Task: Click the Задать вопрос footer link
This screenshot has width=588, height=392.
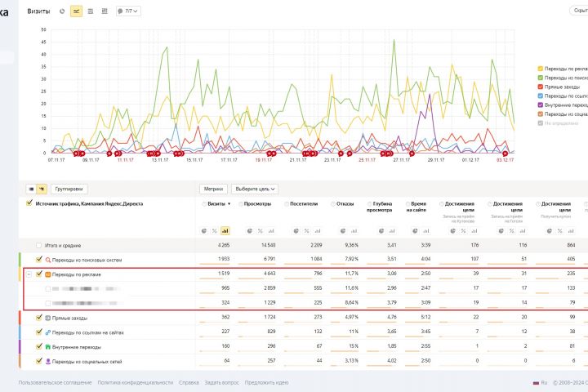Action: [x=221, y=383]
